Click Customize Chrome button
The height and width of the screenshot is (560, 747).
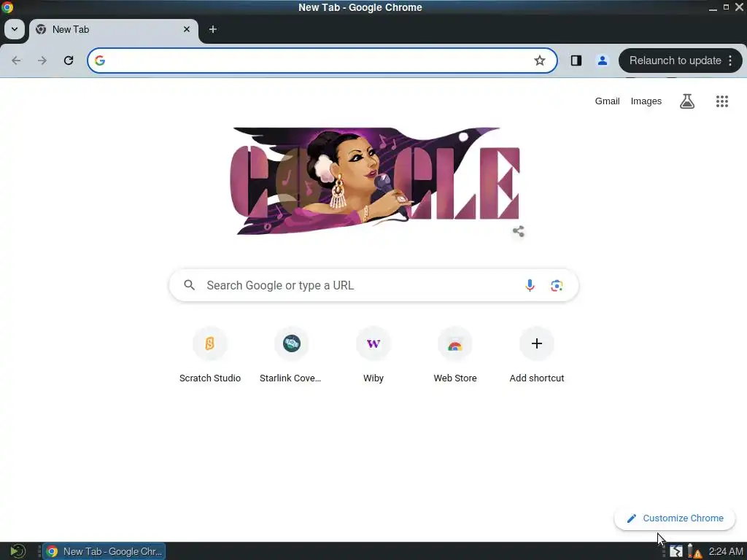pyautogui.click(x=675, y=518)
